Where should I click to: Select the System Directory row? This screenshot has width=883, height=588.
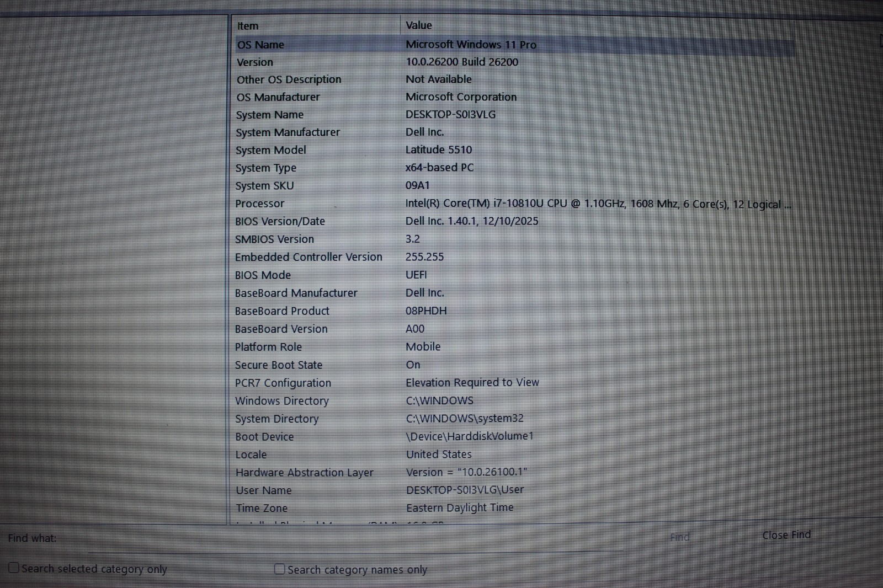click(x=514, y=419)
